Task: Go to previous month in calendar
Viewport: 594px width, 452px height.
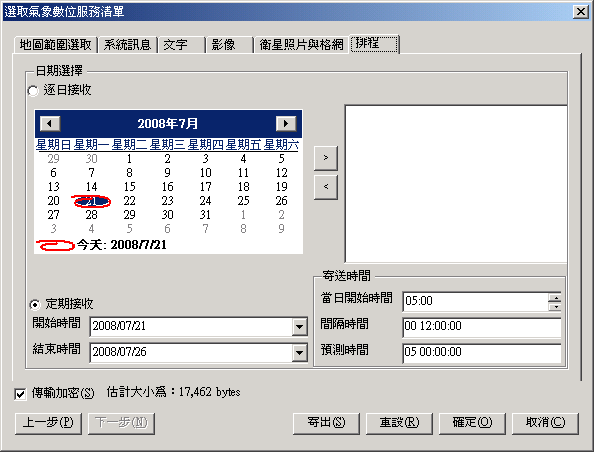Action: tap(50, 124)
